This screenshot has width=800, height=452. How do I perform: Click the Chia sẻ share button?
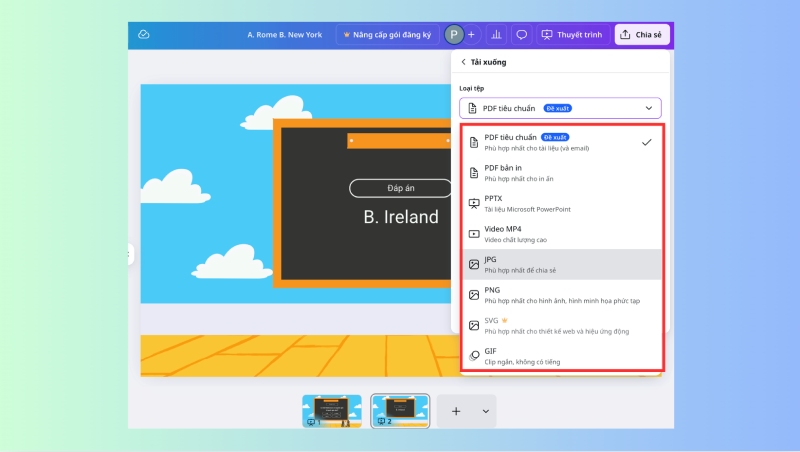point(641,34)
